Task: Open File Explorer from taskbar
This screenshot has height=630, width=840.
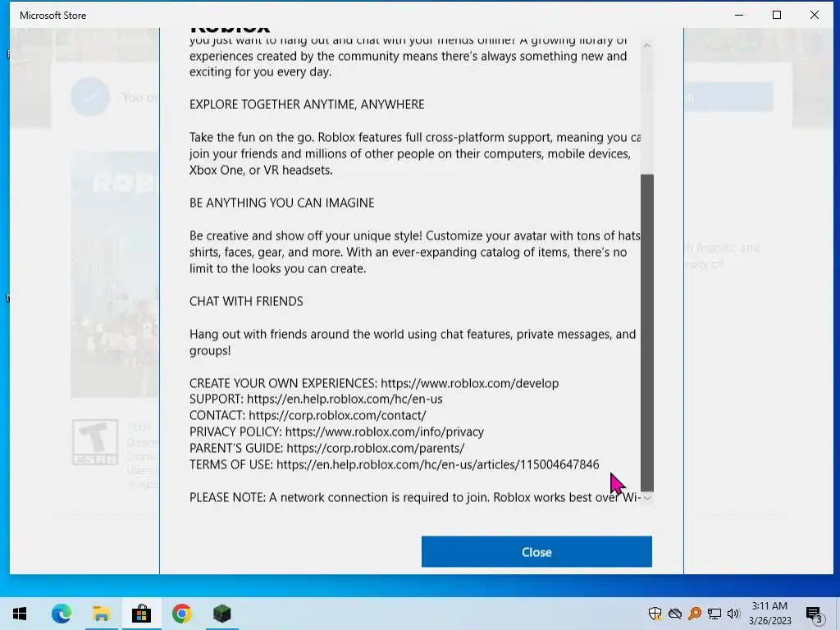Action: 101,614
